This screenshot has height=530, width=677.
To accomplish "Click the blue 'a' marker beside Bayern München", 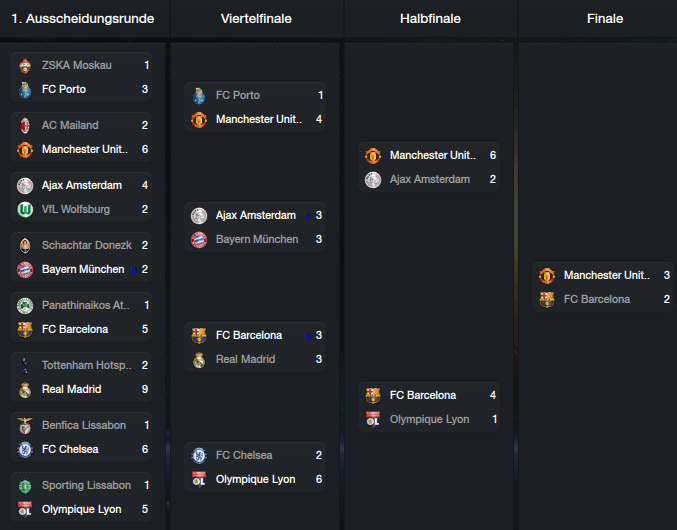I will pos(134,270).
